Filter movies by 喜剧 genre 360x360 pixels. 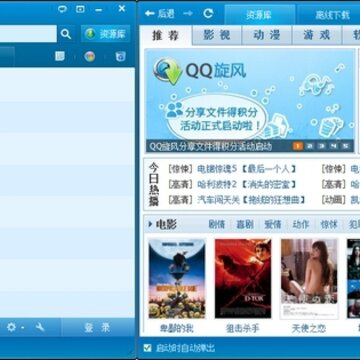click(x=245, y=224)
